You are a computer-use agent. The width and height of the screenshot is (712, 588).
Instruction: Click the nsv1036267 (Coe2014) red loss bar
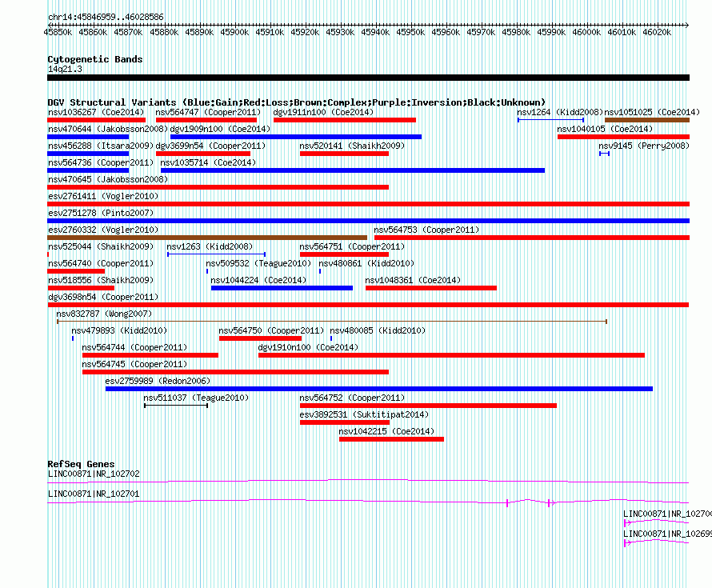96,120
